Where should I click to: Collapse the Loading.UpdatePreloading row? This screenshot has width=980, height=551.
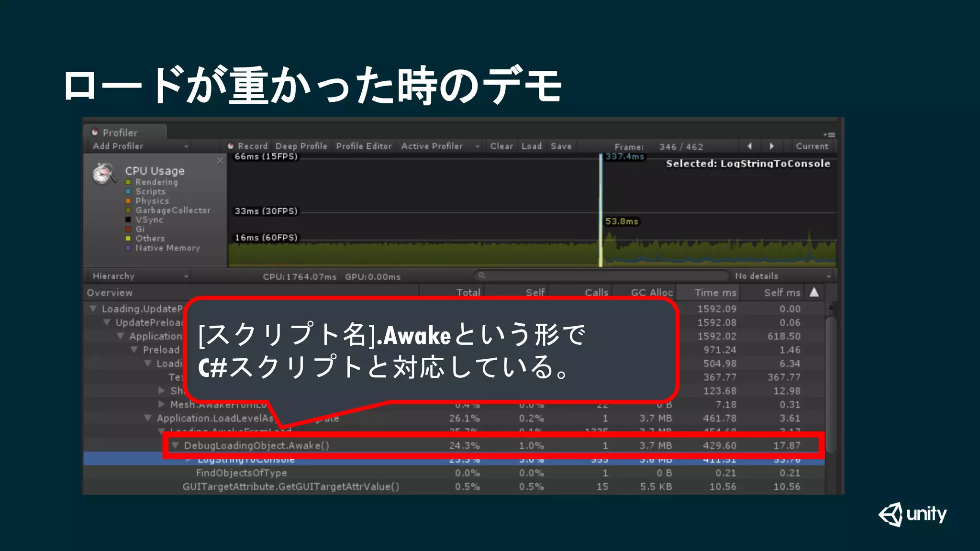[93, 309]
